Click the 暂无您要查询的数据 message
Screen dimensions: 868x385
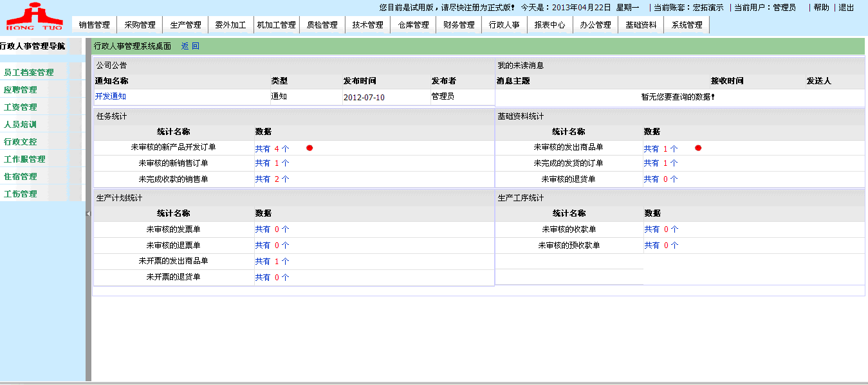[678, 97]
